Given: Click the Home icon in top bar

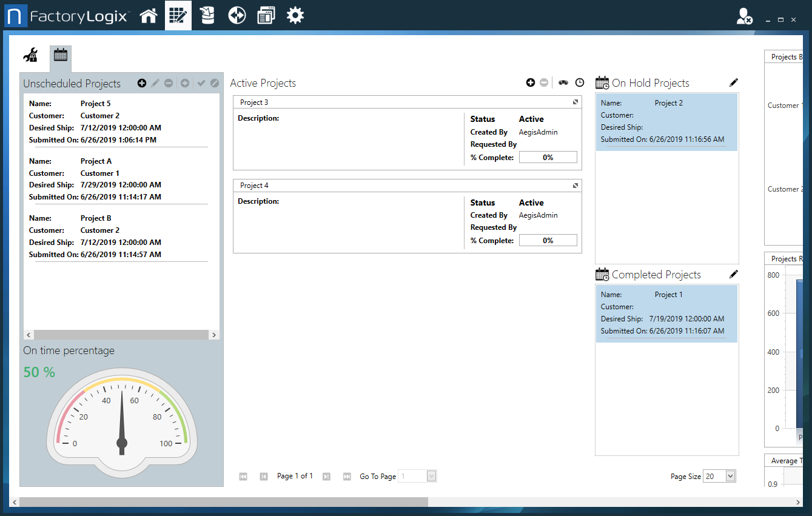Looking at the screenshot, I should (149, 16).
